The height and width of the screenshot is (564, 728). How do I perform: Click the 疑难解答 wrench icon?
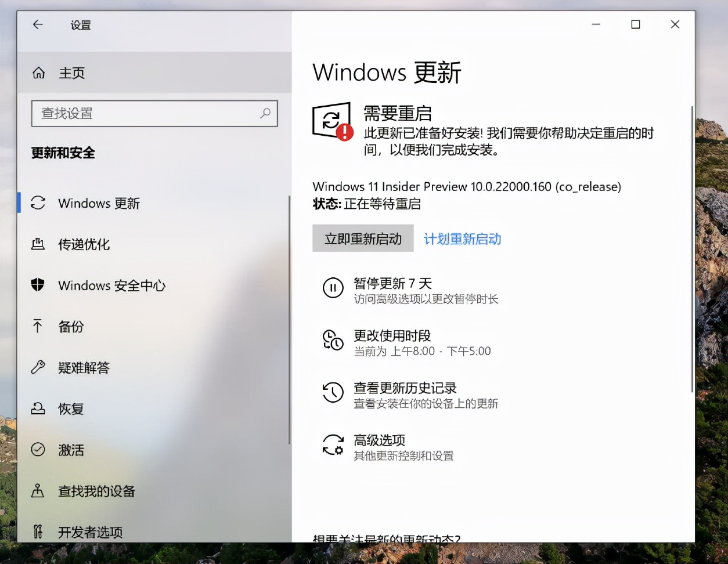click(38, 367)
